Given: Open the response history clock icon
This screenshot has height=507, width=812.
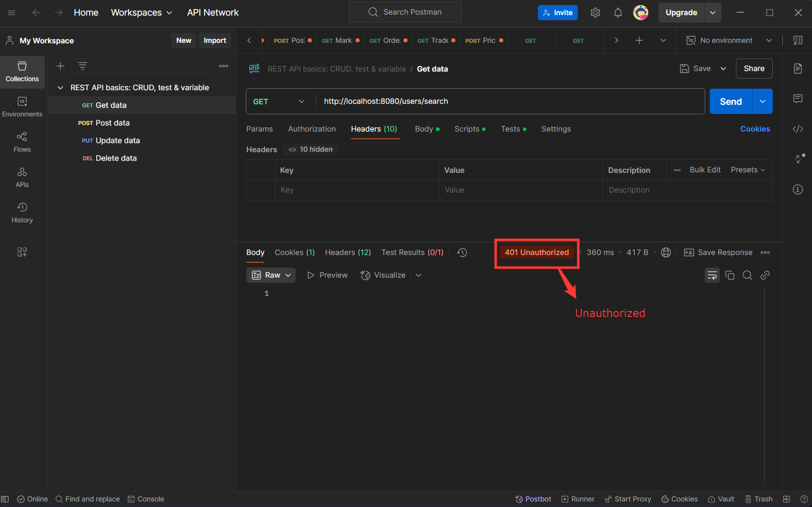Looking at the screenshot, I should [x=462, y=252].
